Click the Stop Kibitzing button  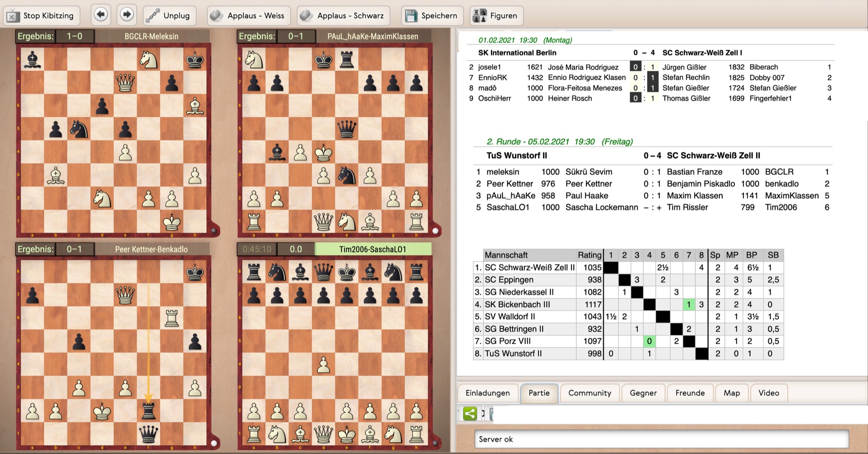pos(42,16)
